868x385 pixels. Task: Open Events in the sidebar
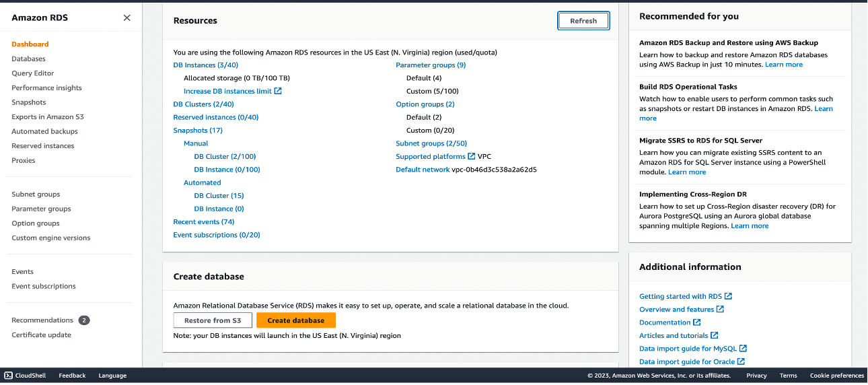[x=22, y=272]
